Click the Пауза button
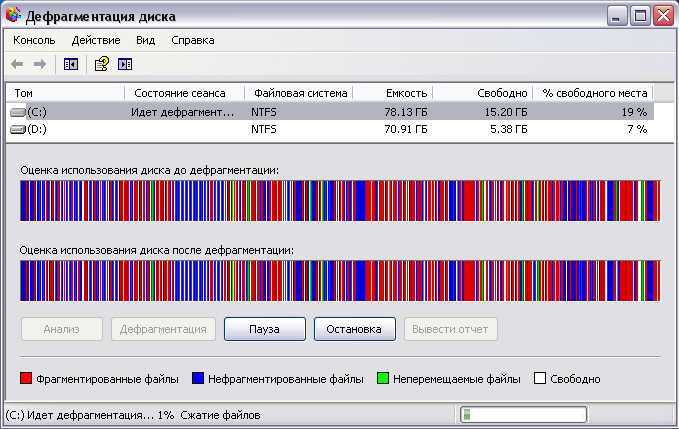This screenshot has width=679, height=429. pyautogui.click(x=265, y=329)
